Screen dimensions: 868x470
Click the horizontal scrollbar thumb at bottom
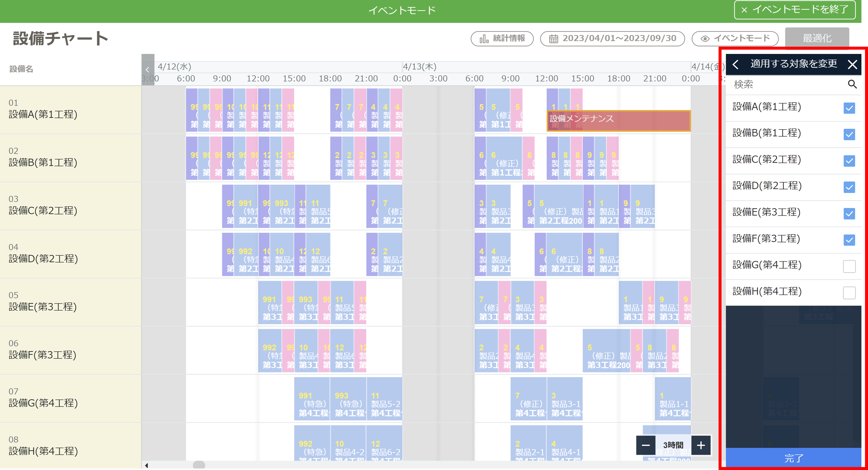199,465
